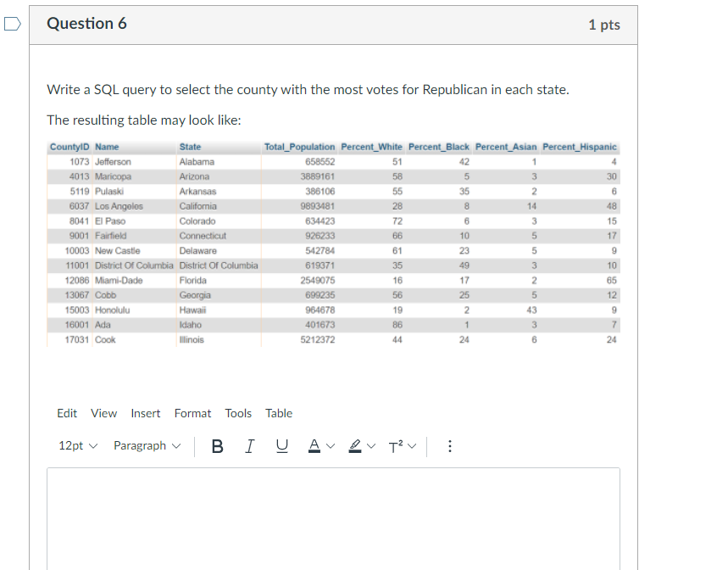Click the El Paso county name cell
This screenshot has height=570, width=728.
(110, 221)
